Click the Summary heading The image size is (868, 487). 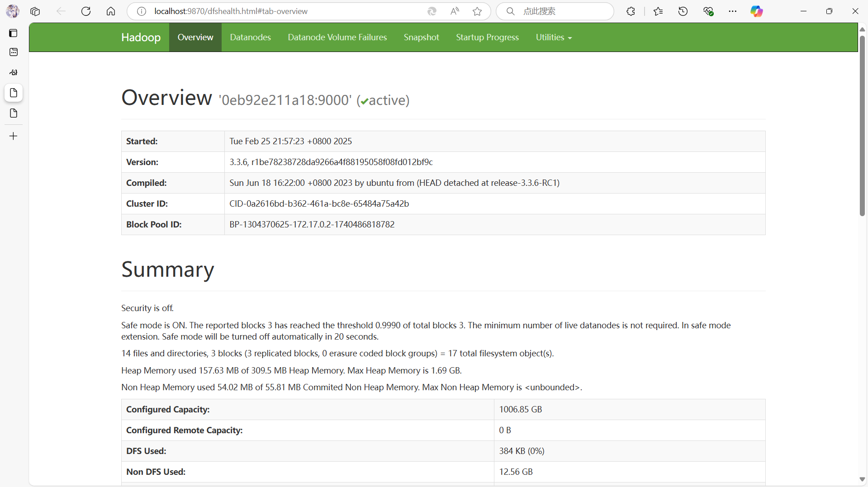(168, 270)
